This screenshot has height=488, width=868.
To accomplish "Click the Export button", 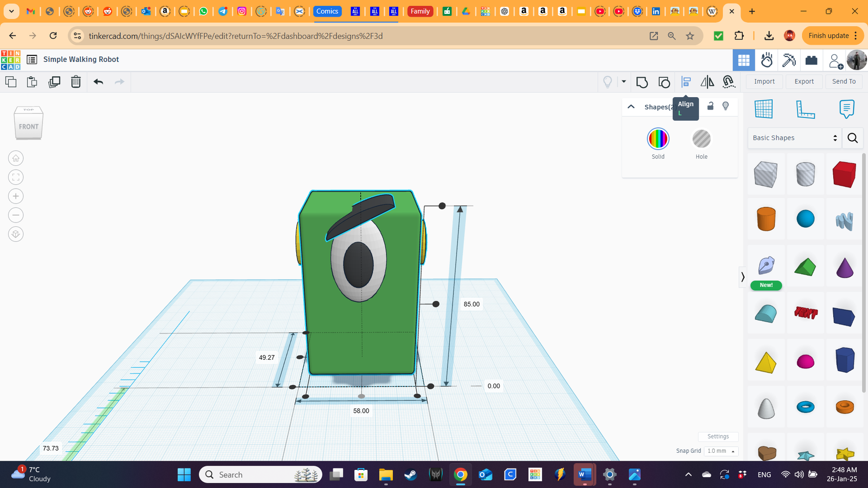I will pyautogui.click(x=804, y=81).
